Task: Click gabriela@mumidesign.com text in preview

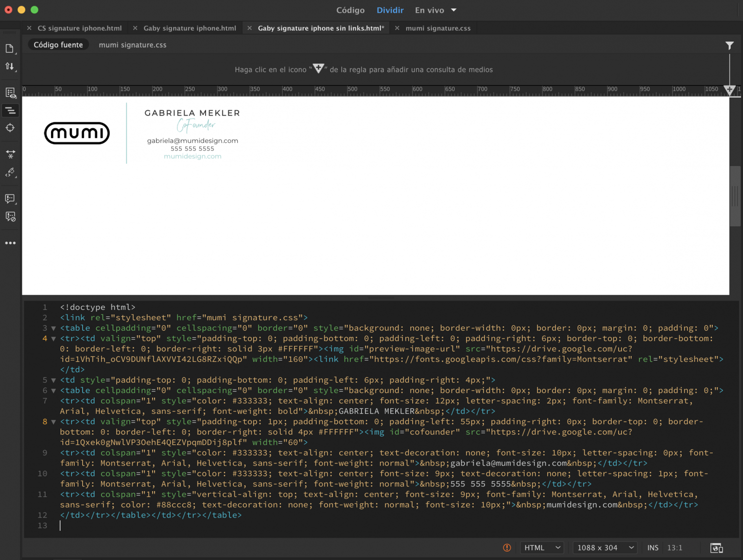Action: [193, 141]
